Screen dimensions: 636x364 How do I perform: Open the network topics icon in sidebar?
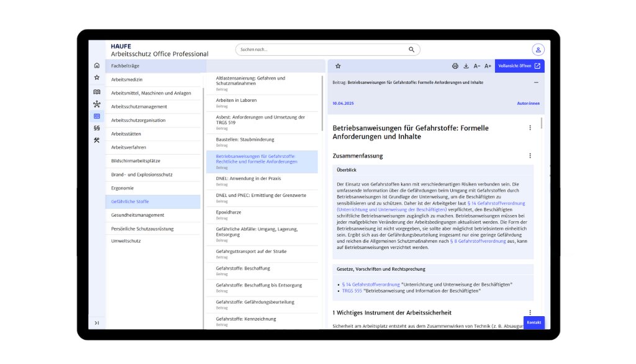click(x=96, y=104)
